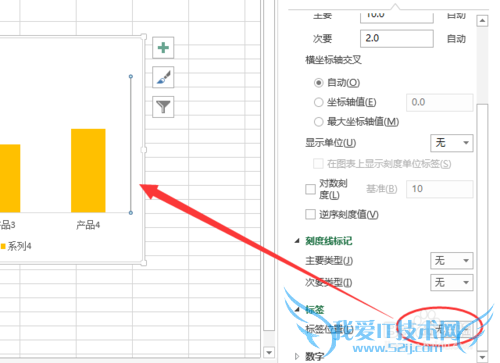Viewport: 500px width, 363px height.
Task: Click the 产品4 axis label
Action: click(x=88, y=225)
